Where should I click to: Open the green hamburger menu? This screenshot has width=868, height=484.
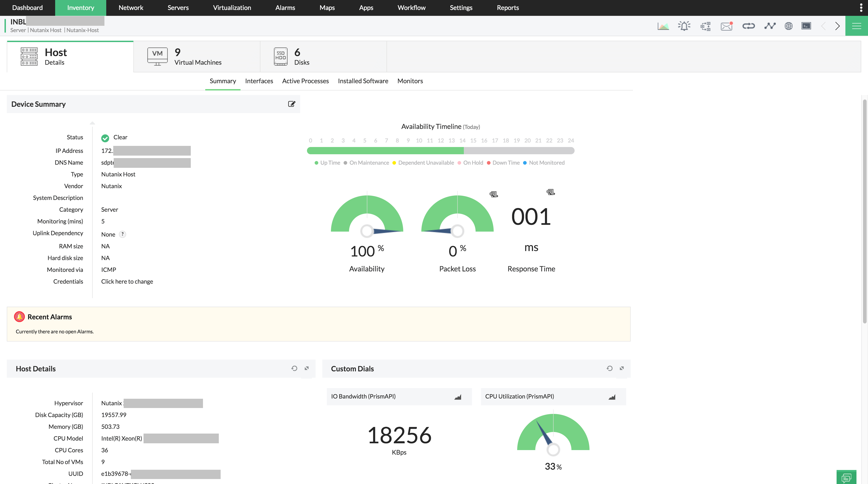[x=856, y=26]
